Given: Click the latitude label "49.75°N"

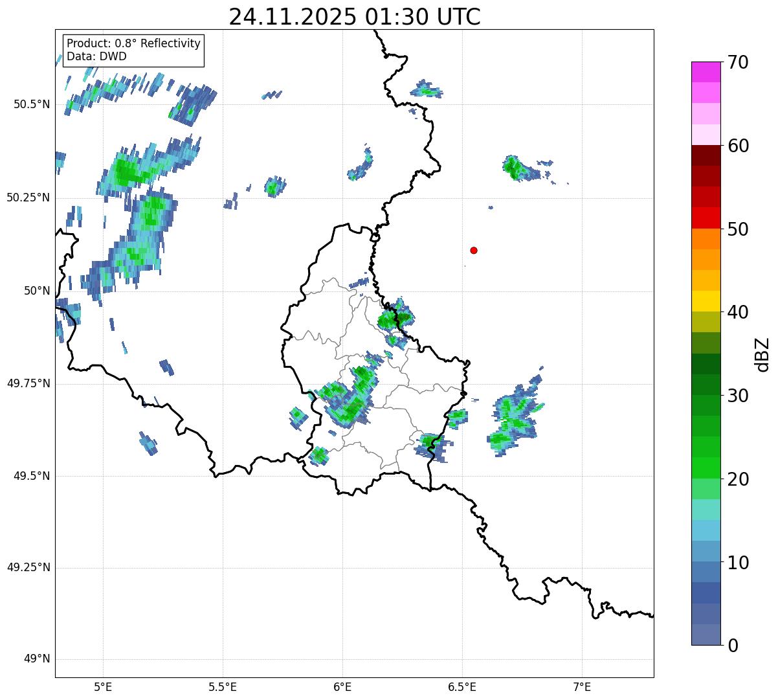Looking at the screenshot, I should point(28,383).
